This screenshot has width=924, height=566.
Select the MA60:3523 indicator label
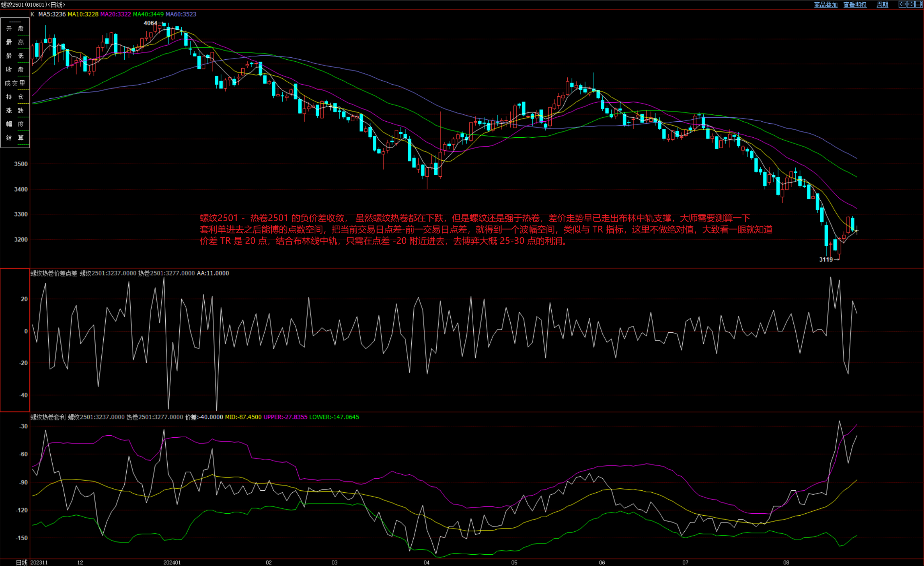coord(181,14)
